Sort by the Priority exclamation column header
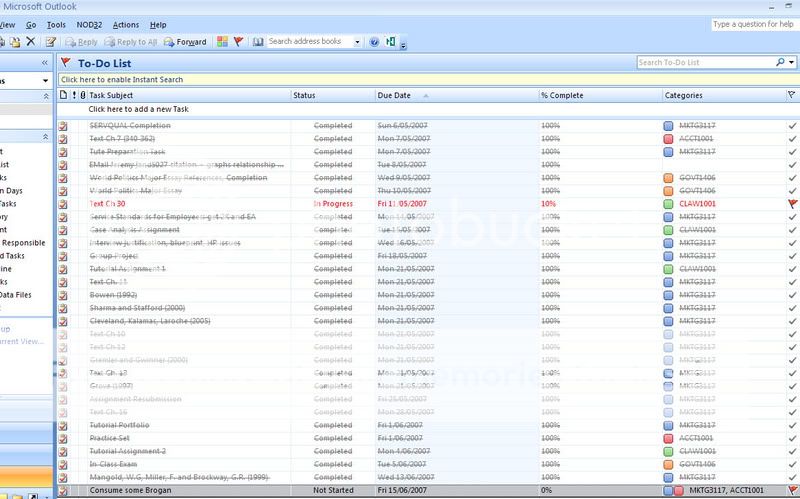 coord(74,95)
